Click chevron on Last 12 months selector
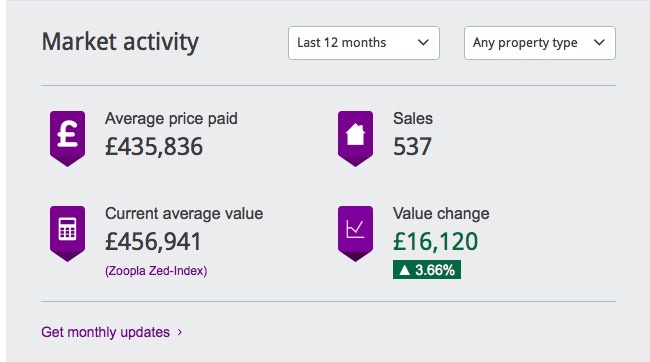Image resolution: width=650 pixels, height=362 pixels. pyautogui.click(x=423, y=42)
